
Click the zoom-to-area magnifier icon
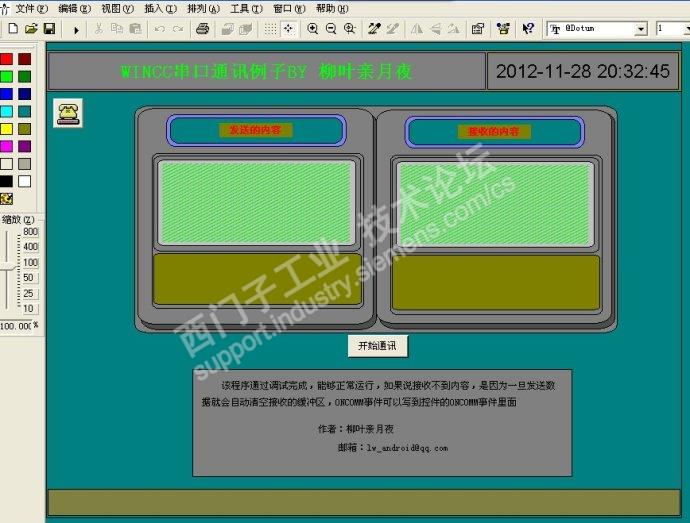[x=350, y=29]
